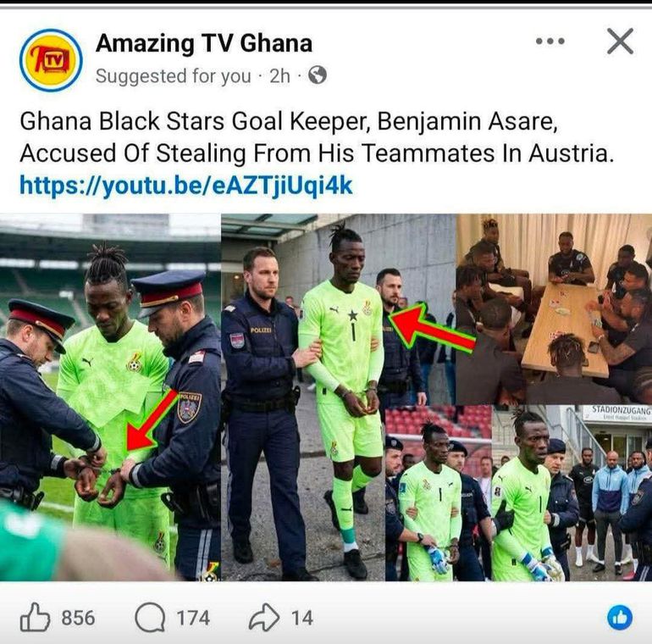Click the blue like reaction badge
The height and width of the screenshot is (644, 652).
620,618
